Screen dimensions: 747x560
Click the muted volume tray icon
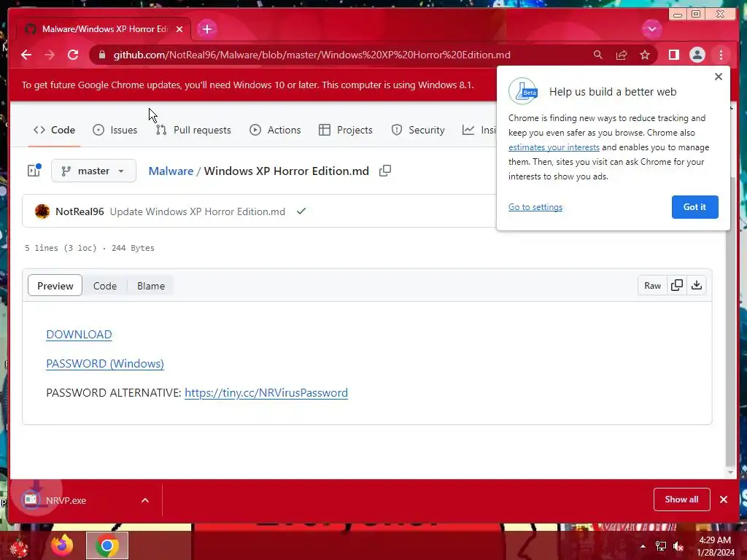point(678,546)
